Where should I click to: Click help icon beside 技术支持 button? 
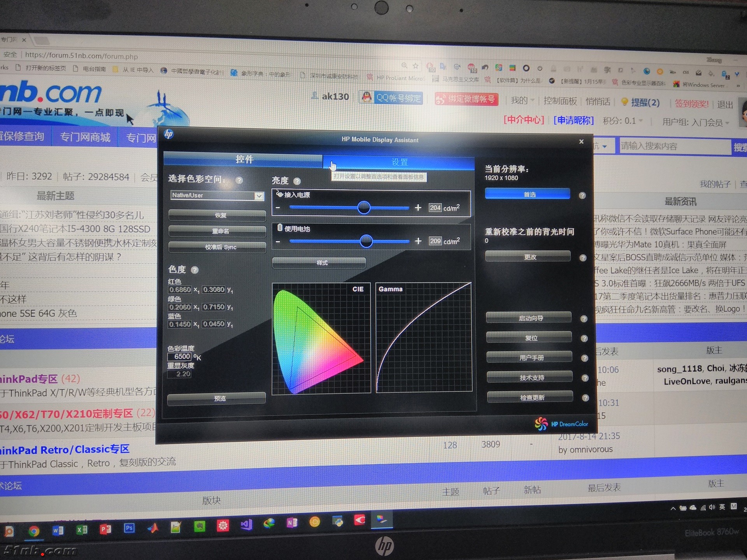tap(585, 378)
